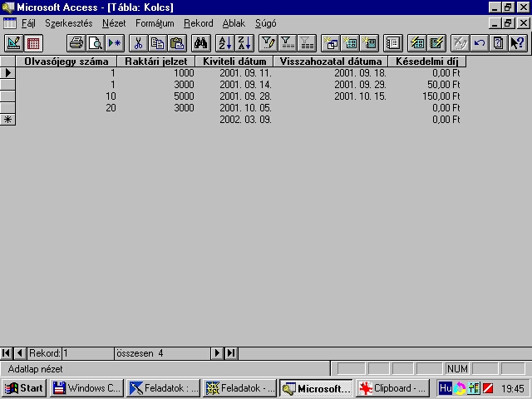Select the Kiviteli dátum column header
The image size is (532, 399).
click(x=234, y=62)
